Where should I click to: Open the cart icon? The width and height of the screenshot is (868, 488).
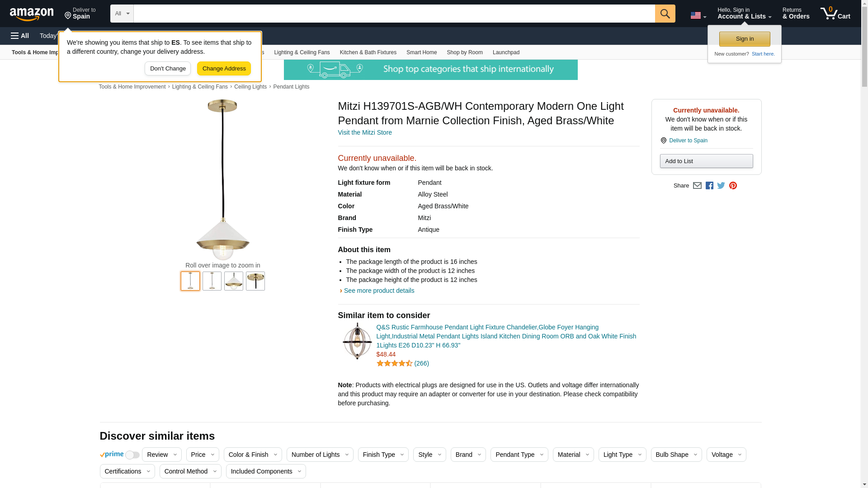[x=835, y=14]
